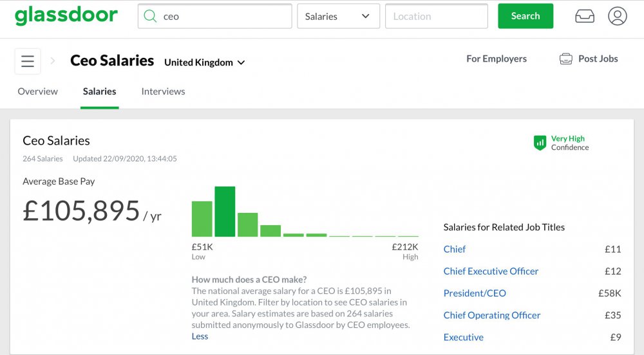Viewport: 644px width, 355px height.
Task: Open the hamburger menu
Action: pyautogui.click(x=28, y=61)
